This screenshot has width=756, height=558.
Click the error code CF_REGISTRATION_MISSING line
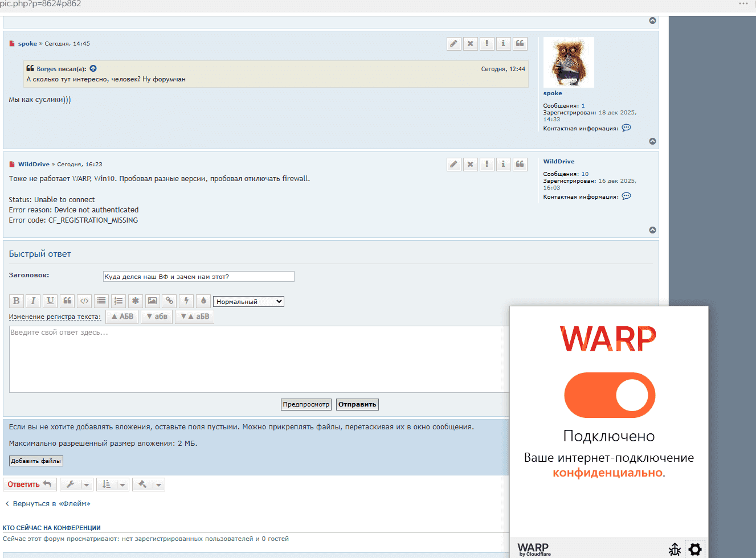click(73, 220)
